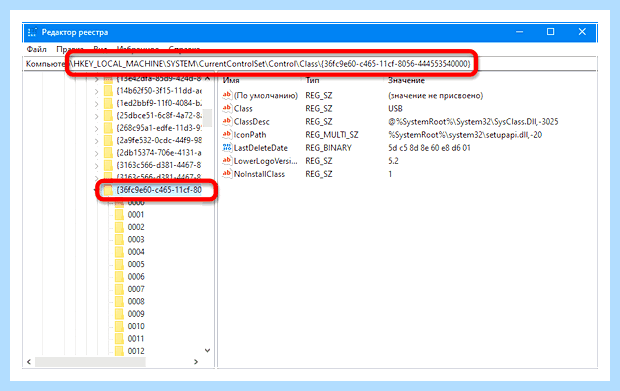
Task: Expand the {1ed2bbf9-11f0-4084-b2 key
Action: tap(96, 104)
